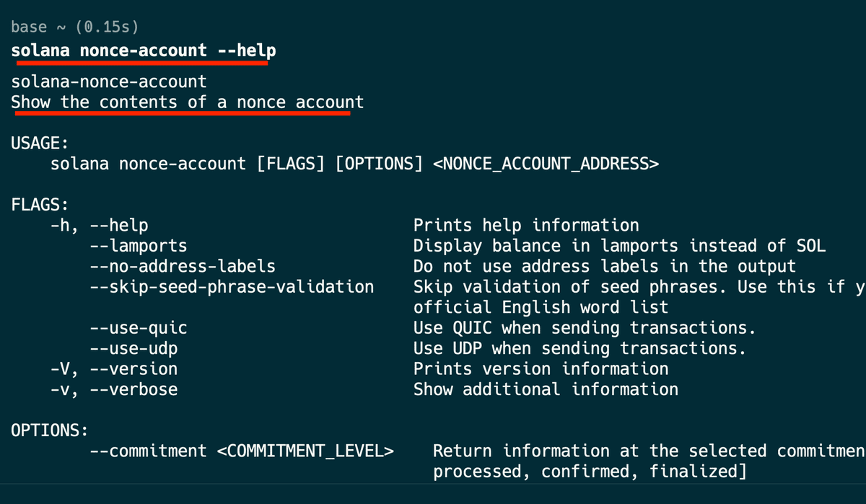The height and width of the screenshot is (504, 866).
Task: Click the 'Show the contents of a nonce account' description
Action: click(188, 102)
